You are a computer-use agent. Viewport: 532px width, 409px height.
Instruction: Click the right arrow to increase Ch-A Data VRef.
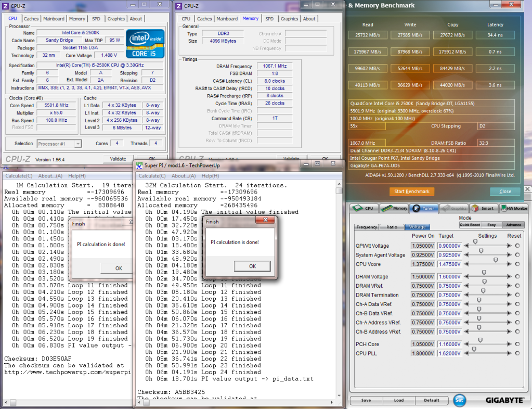(x=509, y=304)
